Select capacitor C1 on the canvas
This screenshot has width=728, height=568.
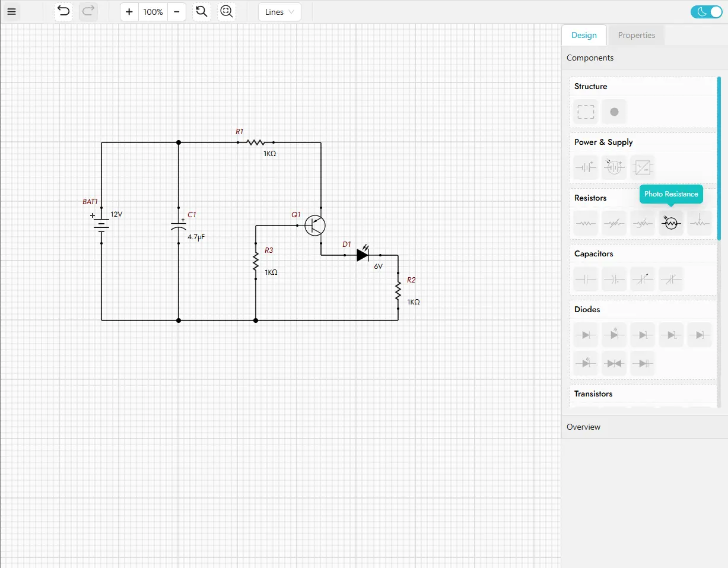tap(179, 226)
